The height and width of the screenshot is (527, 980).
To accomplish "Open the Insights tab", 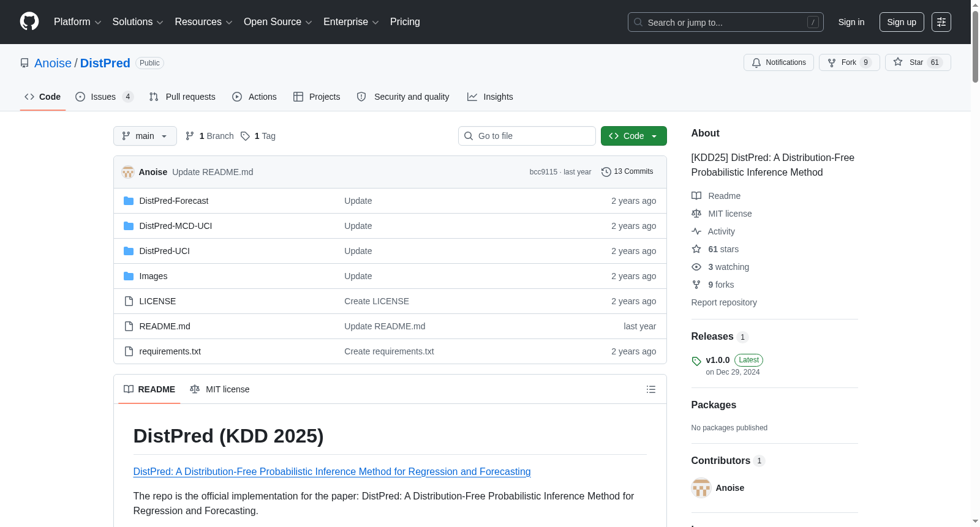I will tap(490, 97).
